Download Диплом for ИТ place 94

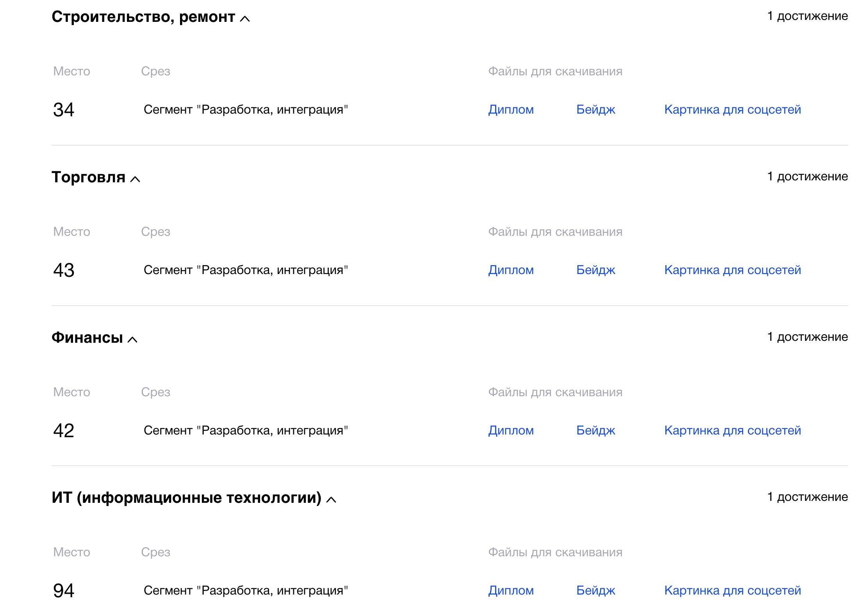tap(511, 591)
